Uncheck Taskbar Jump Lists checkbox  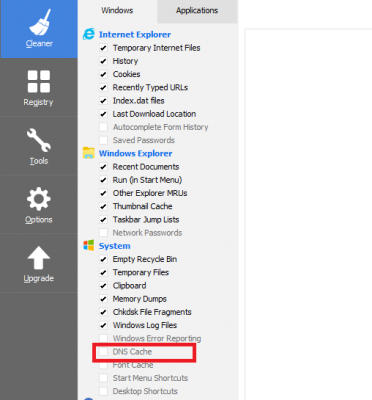103,220
